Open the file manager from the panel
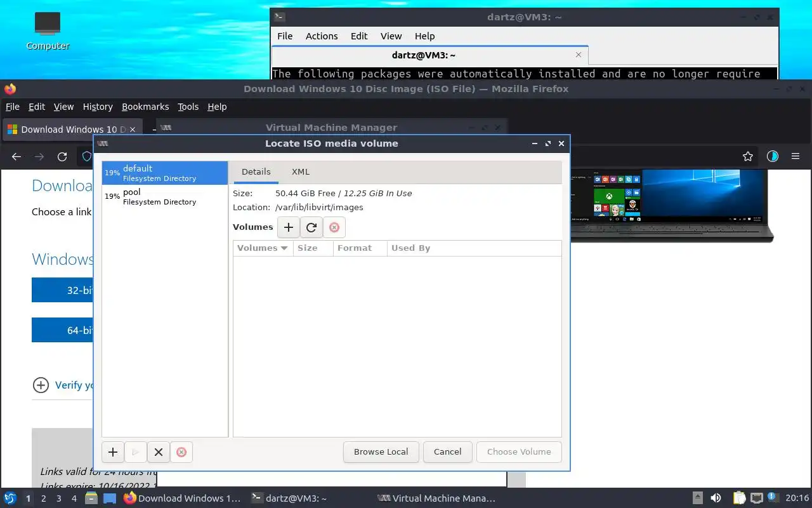This screenshot has width=812, height=508. coord(91,498)
